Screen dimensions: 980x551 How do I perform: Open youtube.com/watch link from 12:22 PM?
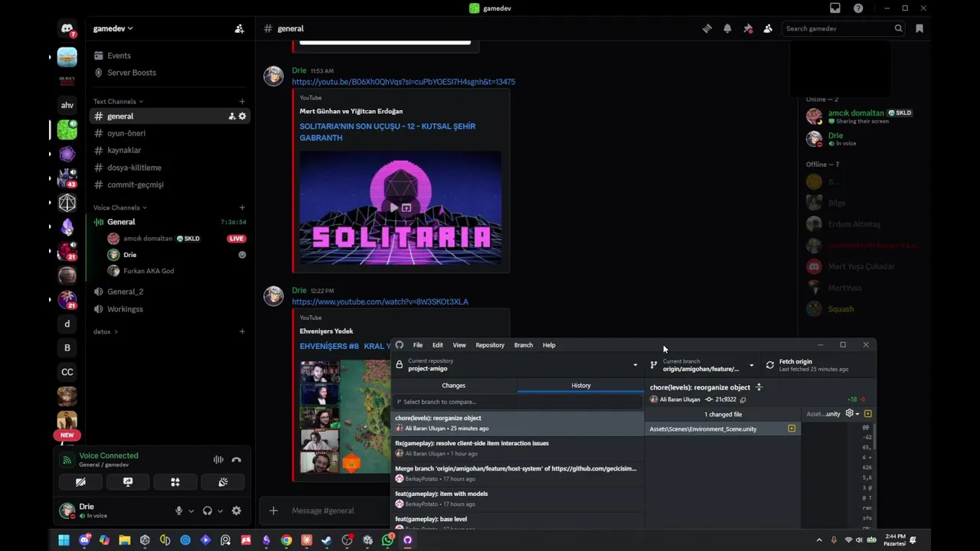(380, 302)
